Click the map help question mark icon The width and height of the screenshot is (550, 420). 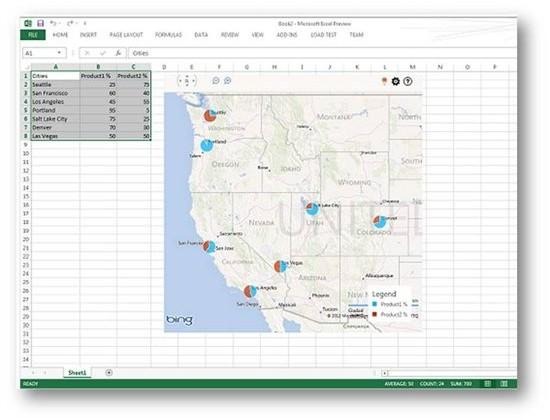[x=407, y=81]
